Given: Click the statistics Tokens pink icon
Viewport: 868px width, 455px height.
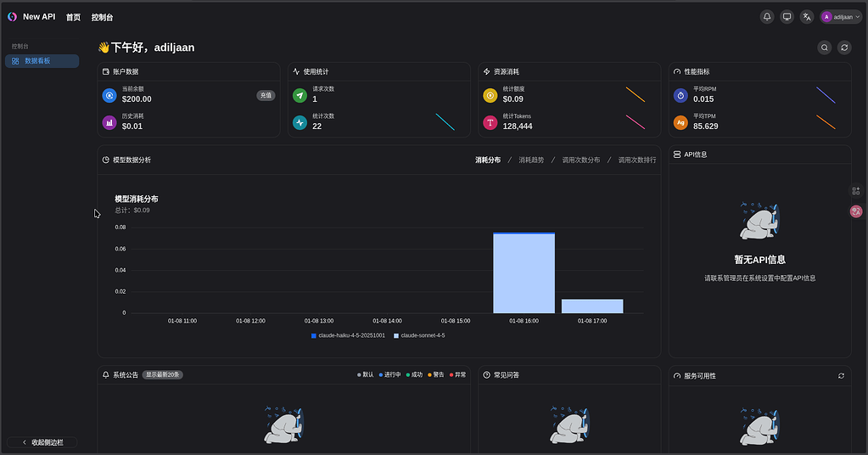Looking at the screenshot, I should 490,122.
